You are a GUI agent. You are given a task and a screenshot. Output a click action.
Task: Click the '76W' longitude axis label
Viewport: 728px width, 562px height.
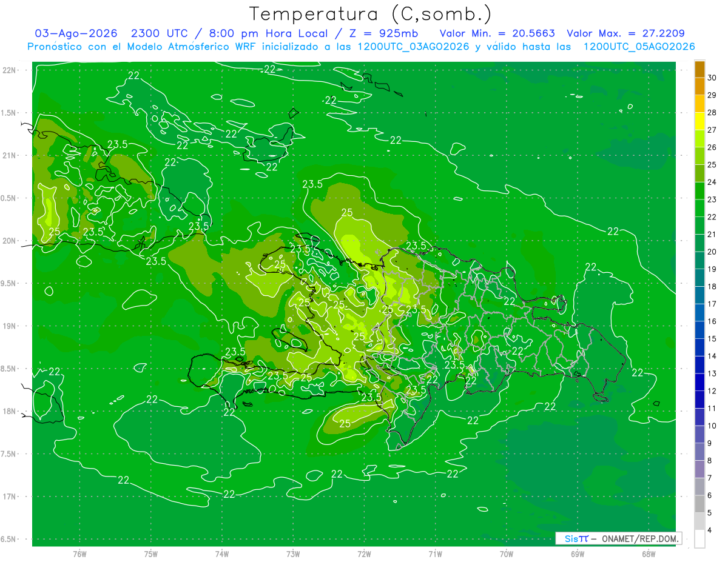[79, 554]
